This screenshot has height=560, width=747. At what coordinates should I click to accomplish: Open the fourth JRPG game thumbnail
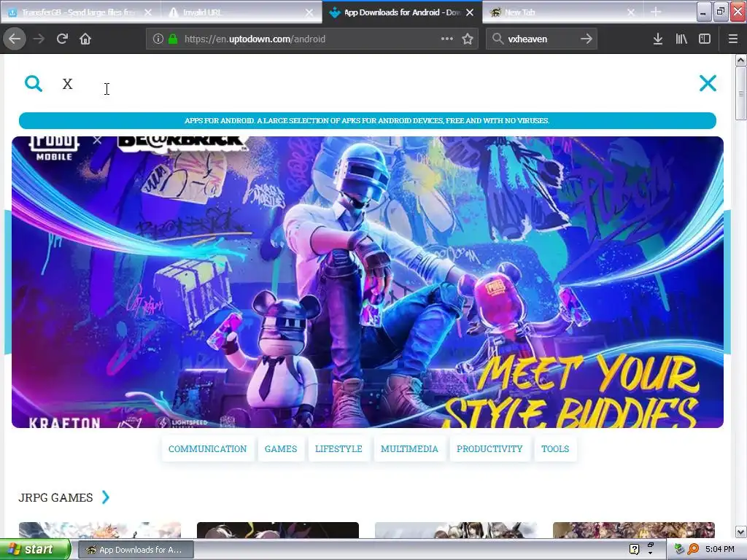[x=634, y=530]
